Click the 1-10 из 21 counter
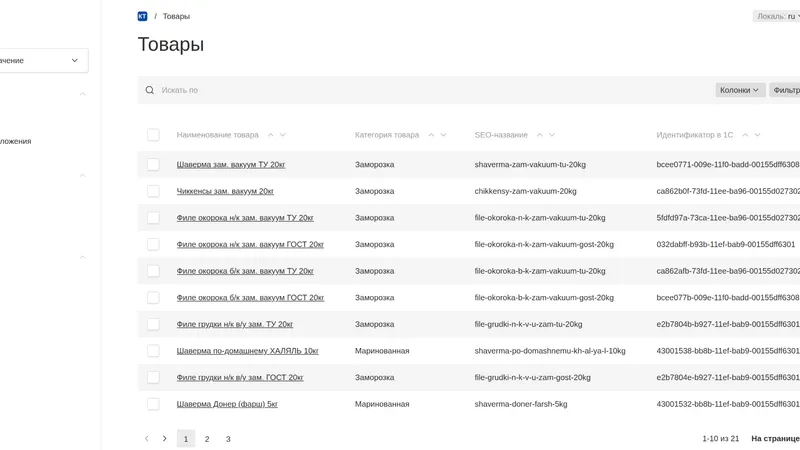Image resolution: width=800 pixels, height=450 pixels. [x=720, y=438]
